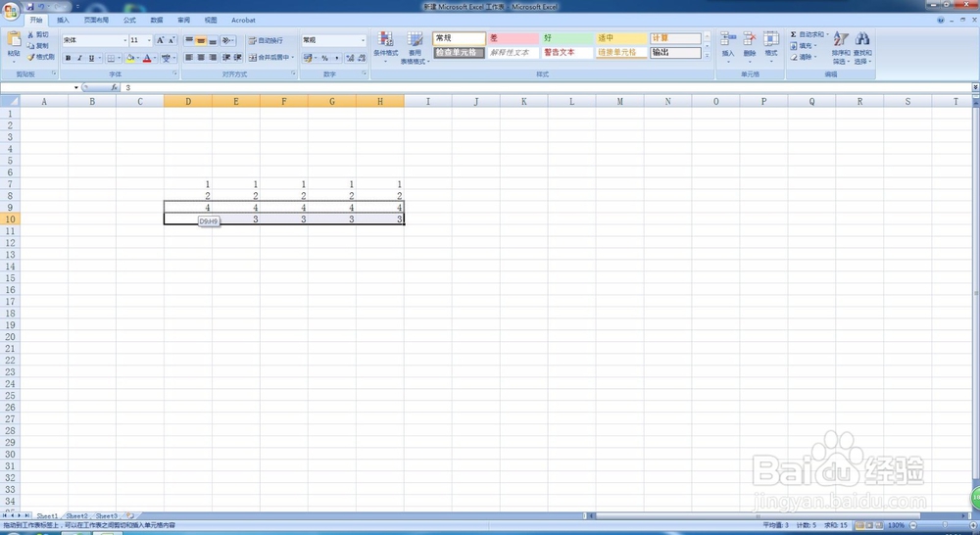This screenshot has height=535, width=980.
Task: Toggle underline formatting
Action: [x=91, y=58]
